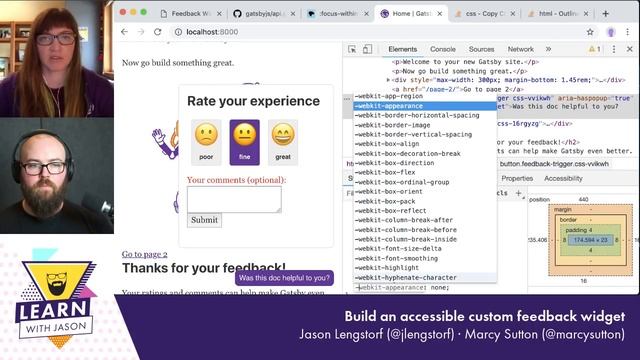Open the Chrome profile avatar

pyautogui.click(x=611, y=32)
